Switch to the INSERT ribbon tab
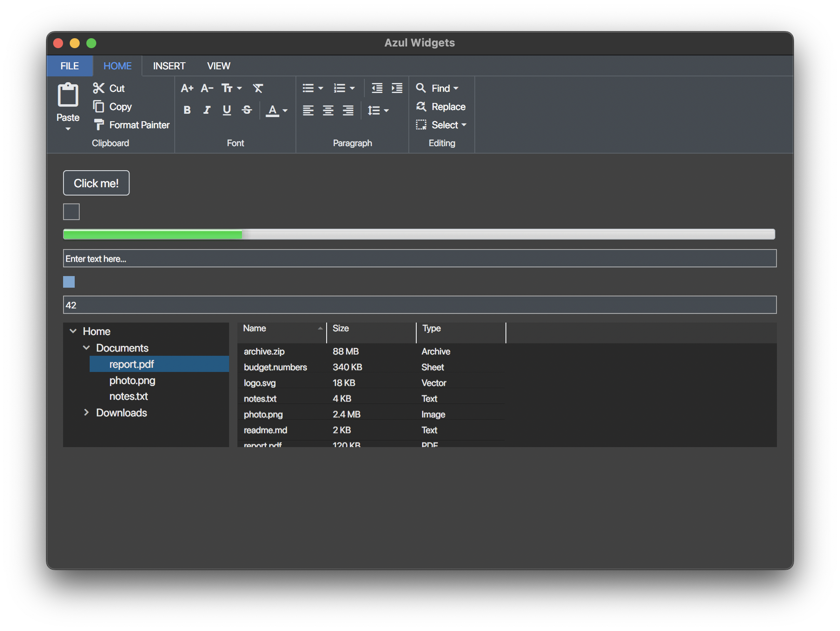 pos(169,66)
